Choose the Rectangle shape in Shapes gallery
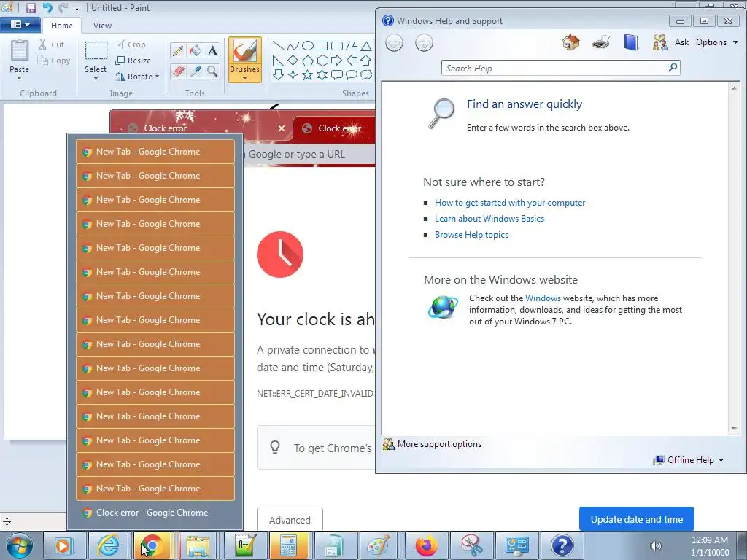This screenshot has height=560, width=747. (x=322, y=46)
